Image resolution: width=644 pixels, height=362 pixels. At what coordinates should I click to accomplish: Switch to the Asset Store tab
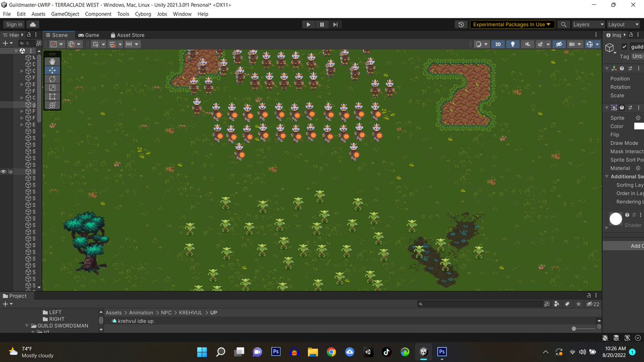[x=127, y=35]
